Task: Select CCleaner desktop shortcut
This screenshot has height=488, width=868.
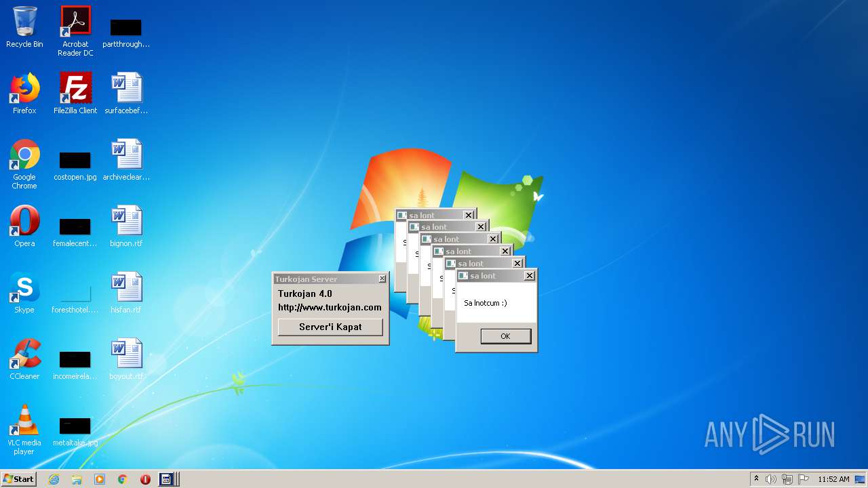Action: [x=24, y=359]
